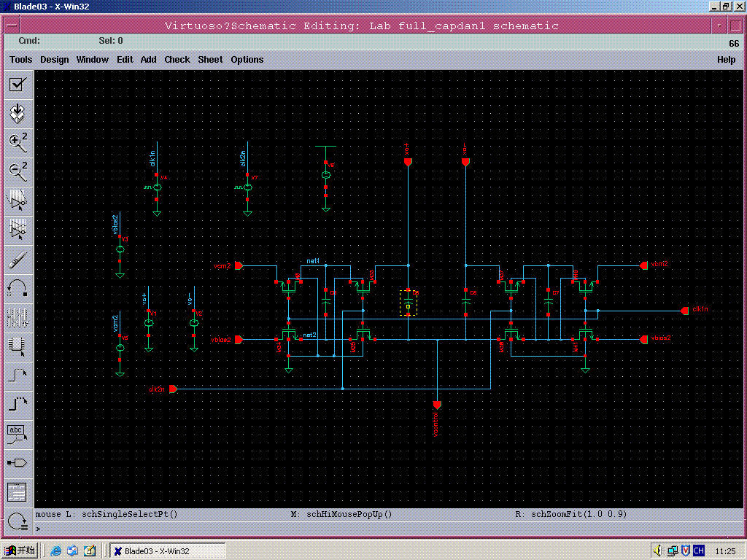Click the Check and Save icon
This screenshot has height=560, width=747.
pyautogui.click(x=18, y=85)
